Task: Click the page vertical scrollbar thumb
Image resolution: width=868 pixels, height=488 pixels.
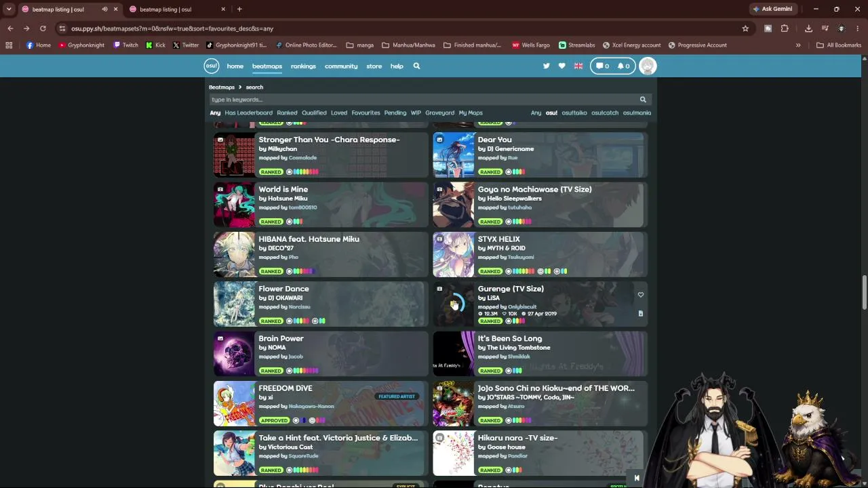Action: 864,292
